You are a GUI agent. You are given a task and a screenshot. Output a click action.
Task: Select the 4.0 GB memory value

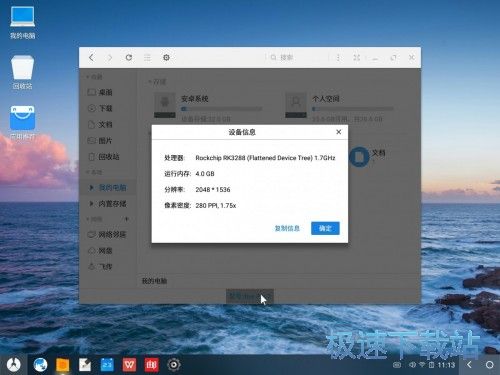coord(205,174)
